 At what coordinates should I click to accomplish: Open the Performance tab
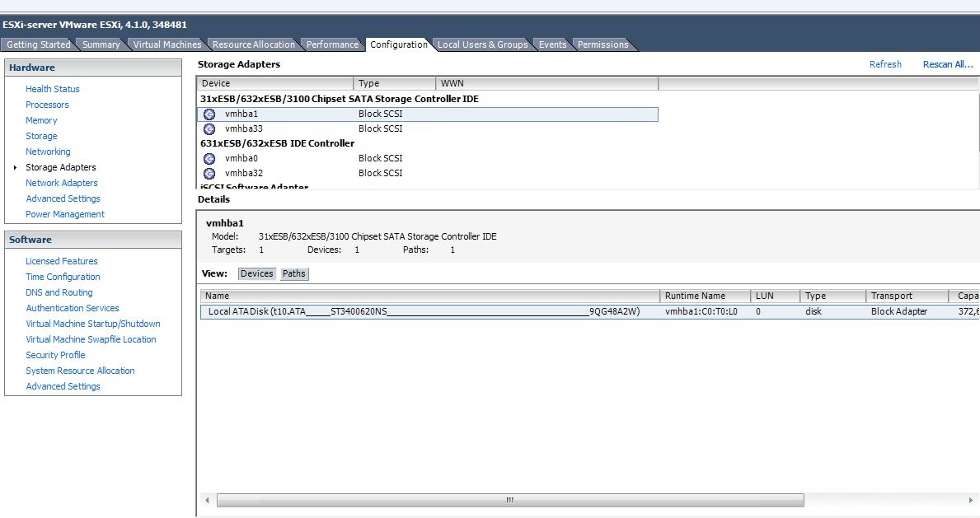(x=332, y=44)
